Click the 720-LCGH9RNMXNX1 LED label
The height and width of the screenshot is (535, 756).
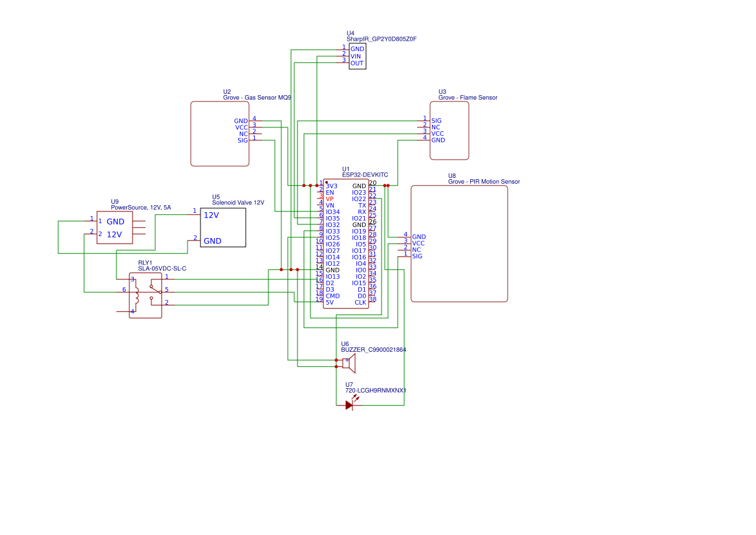(x=376, y=391)
